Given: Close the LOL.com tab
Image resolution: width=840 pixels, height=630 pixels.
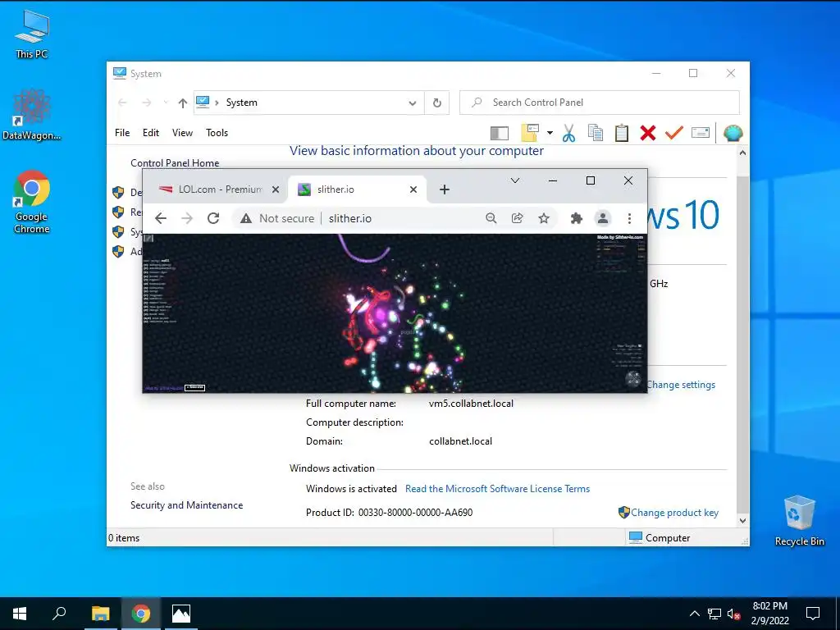Looking at the screenshot, I should (276, 189).
